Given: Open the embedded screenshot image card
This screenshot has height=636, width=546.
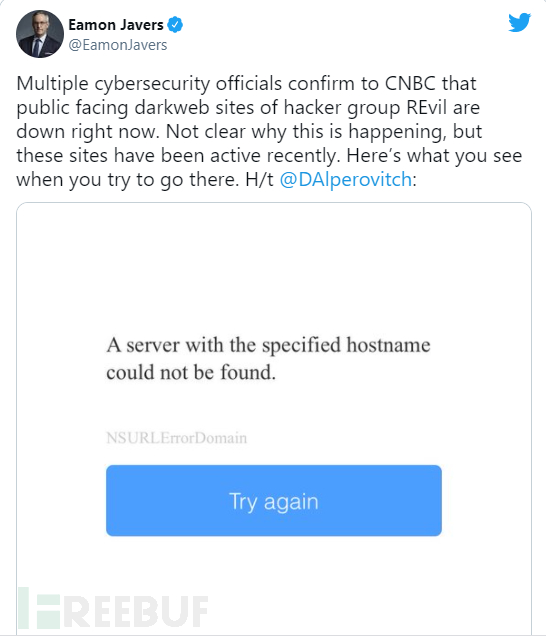Looking at the screenshot, I should coord(274,418).
